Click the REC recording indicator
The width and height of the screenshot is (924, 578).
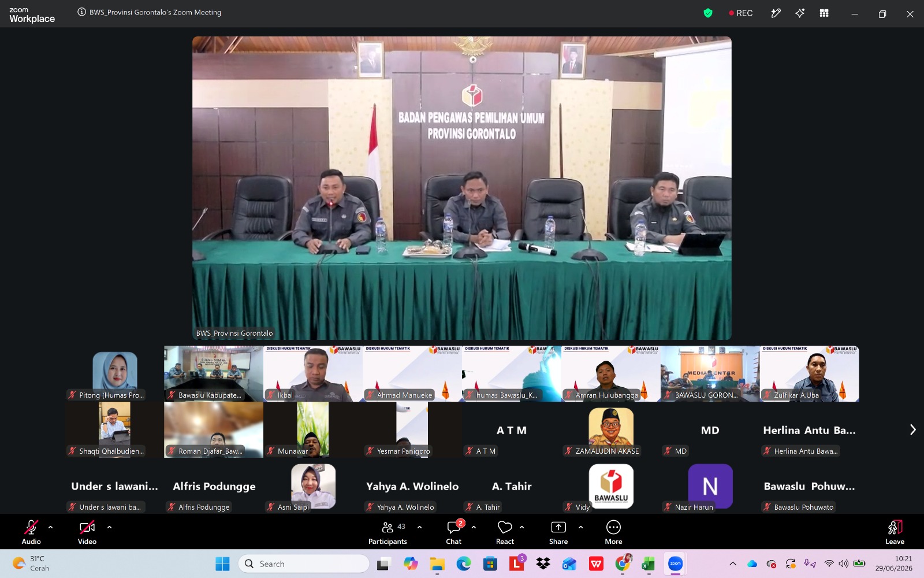(740, 13)
